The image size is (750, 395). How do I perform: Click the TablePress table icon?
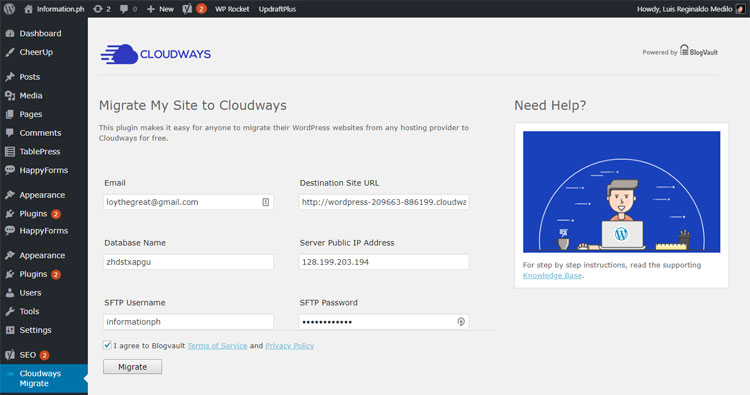10,152
